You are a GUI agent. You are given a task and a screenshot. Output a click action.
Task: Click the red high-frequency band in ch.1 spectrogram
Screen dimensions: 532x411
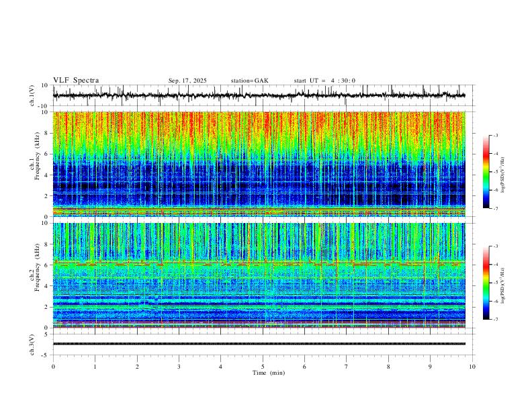point(259,124)
